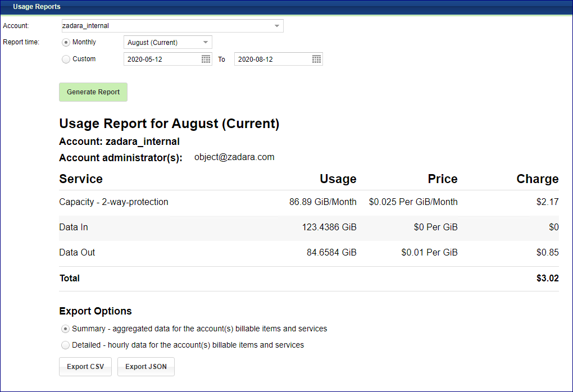Select the Data Out service label
Screen dimensions: 573x392
(x=77, y=253)
